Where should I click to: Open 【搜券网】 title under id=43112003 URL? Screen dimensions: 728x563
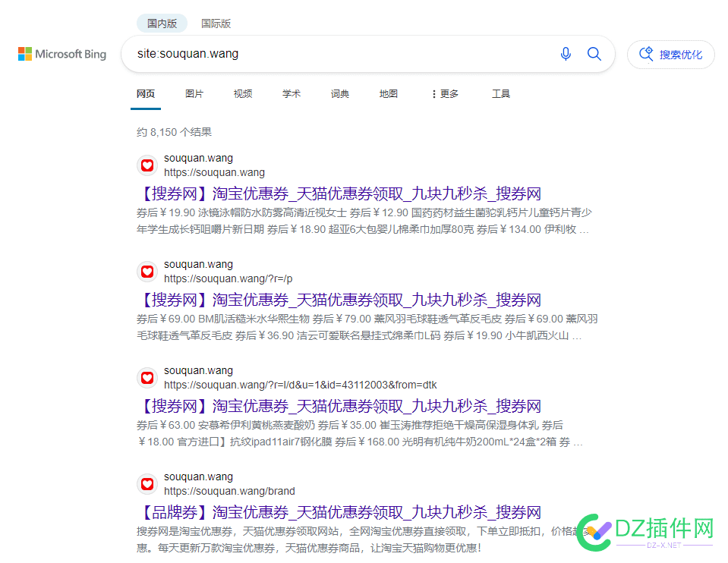[x=339, y=406]
